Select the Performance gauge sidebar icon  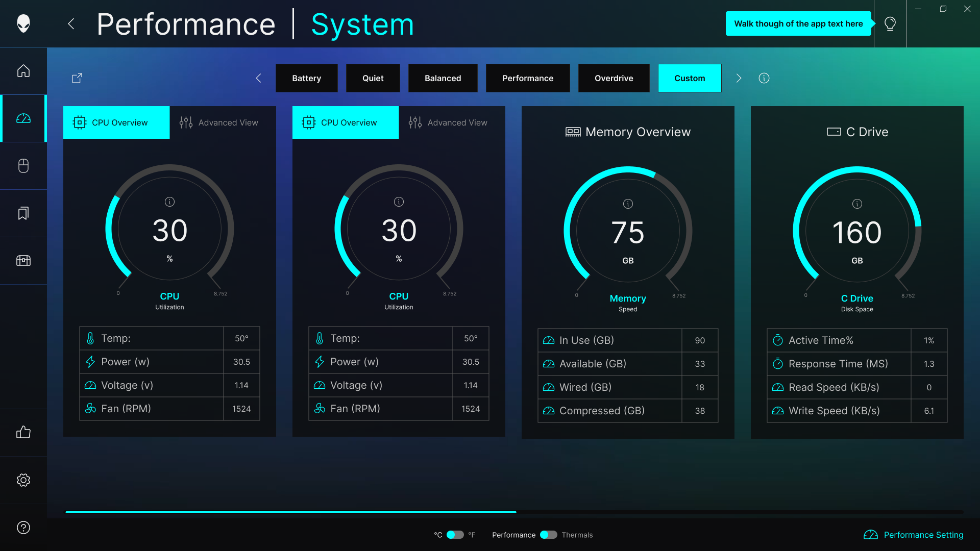coord(23,118)
